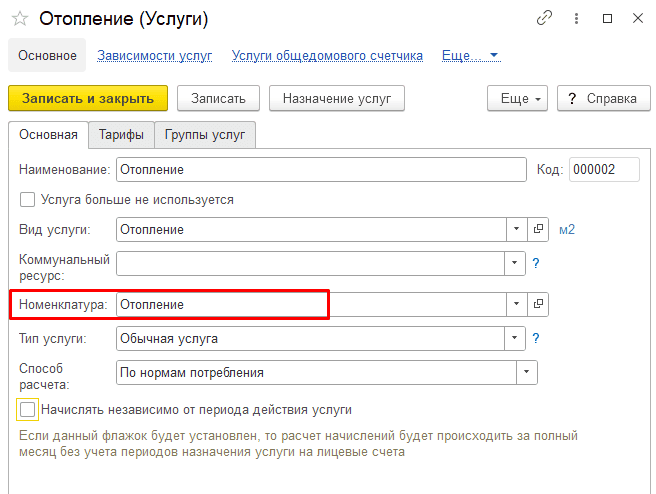Viewport: 656px width, 494px height.
Task: Click into the Наименование input field
Action: pyautogui.click(x=321, y=169)
